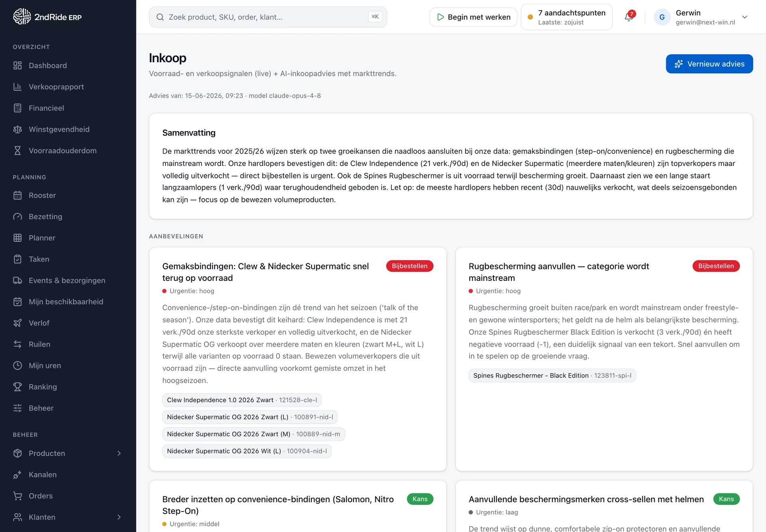Click Bijbestellen badge on Rugbescherming card
Image resolution: width=766 pixels, height=532 pixels.
[x=716, y=266]
